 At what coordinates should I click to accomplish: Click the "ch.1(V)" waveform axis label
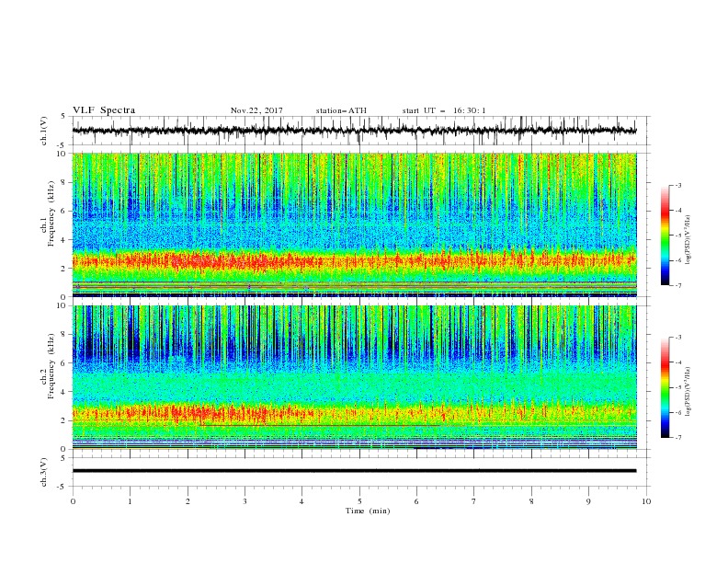coord(44,131)
